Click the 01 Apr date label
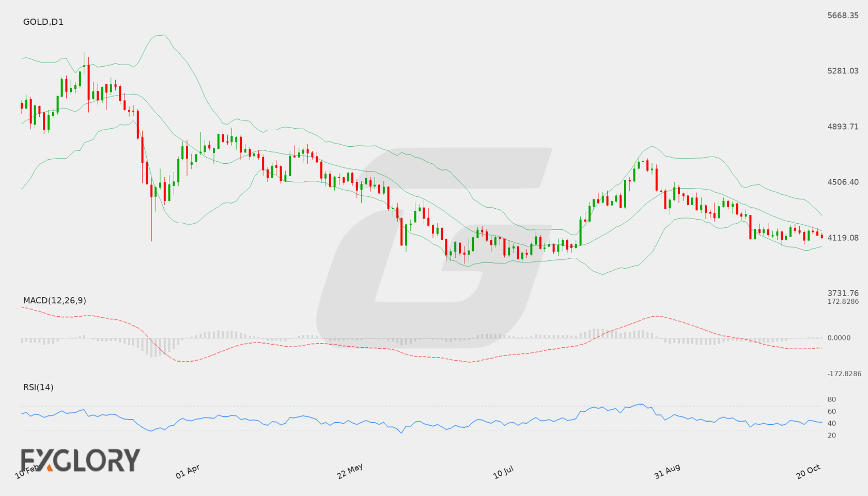Image resolution: width=868 pixels, height=496 pixels. point(188,471)
